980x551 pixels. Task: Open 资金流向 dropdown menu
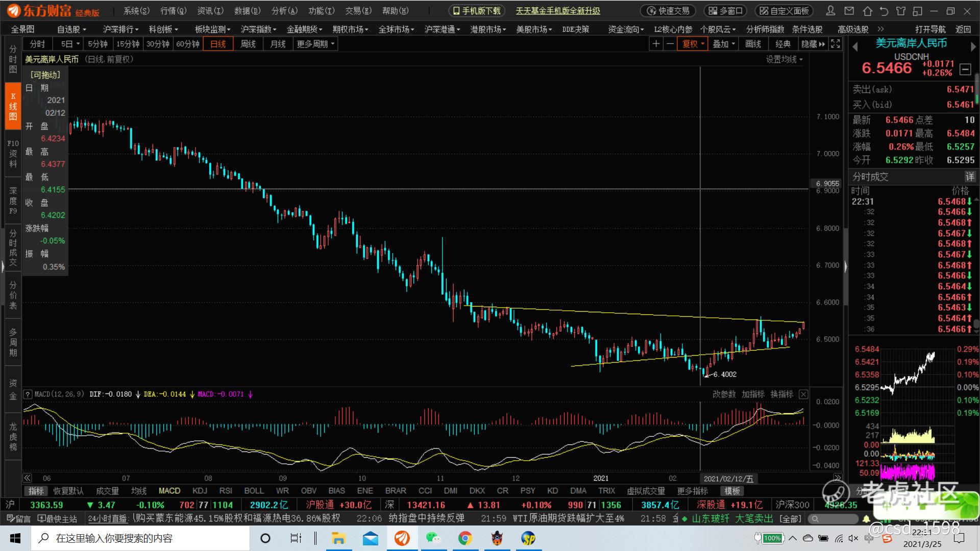(x=626, y=29)
